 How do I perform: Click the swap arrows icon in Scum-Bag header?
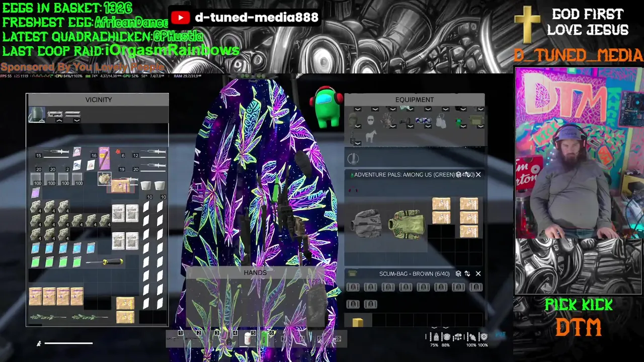[x=467, y=274]
